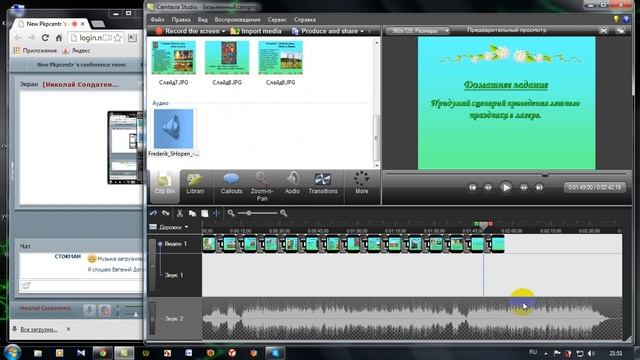The width and height of the screenshot is (640, 360).
Task: Open the Воспроизведение menu
Action: [x=238, y=20]
